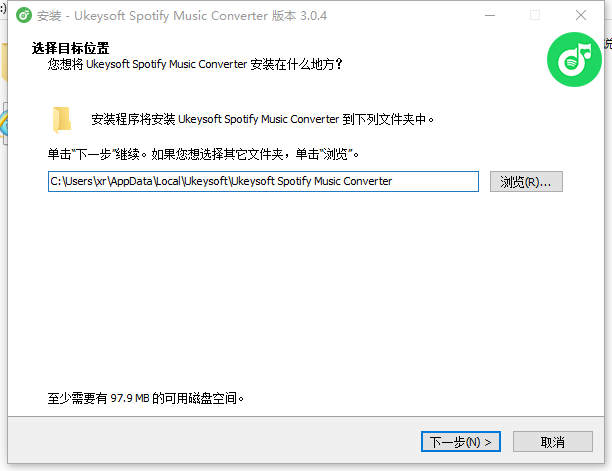
Task: Minimize the installer window
Action: (490, 16)
